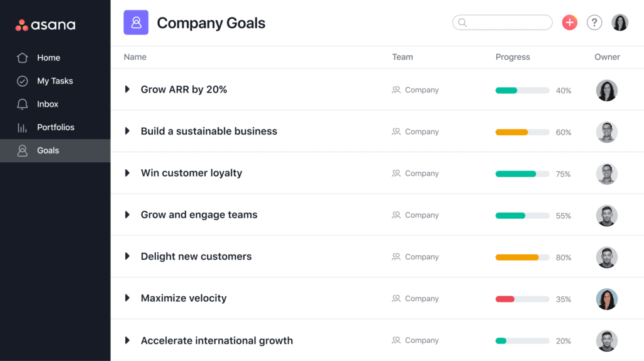644x361 pixels.
Task: Click the Inbox bell icon
Action: 23,104
